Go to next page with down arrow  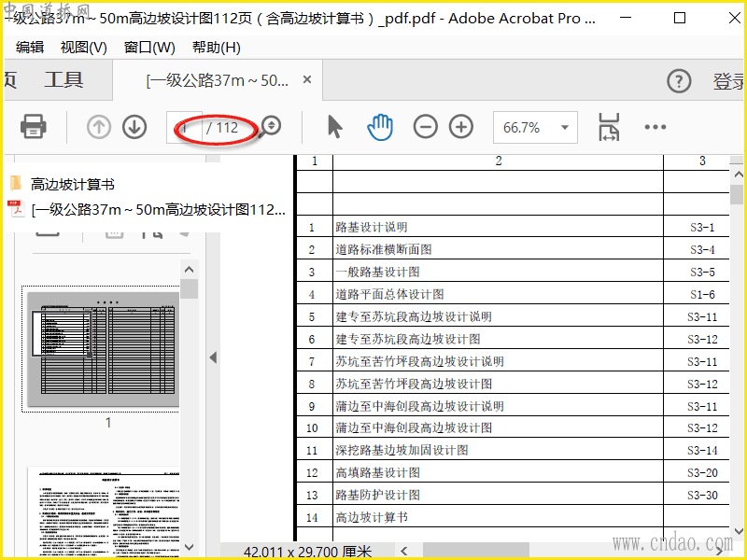point(134,127)
